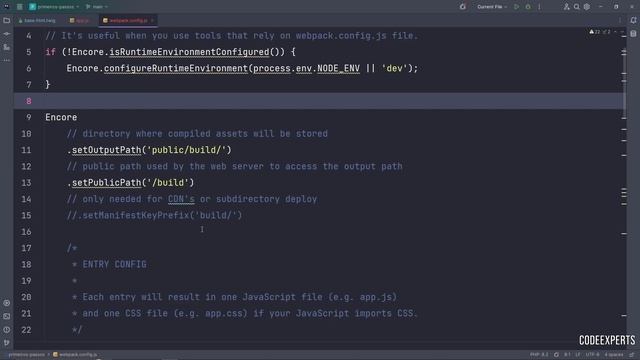Go to previous highlighted problem arrow

pyautogui.click(x=615, y=31)
